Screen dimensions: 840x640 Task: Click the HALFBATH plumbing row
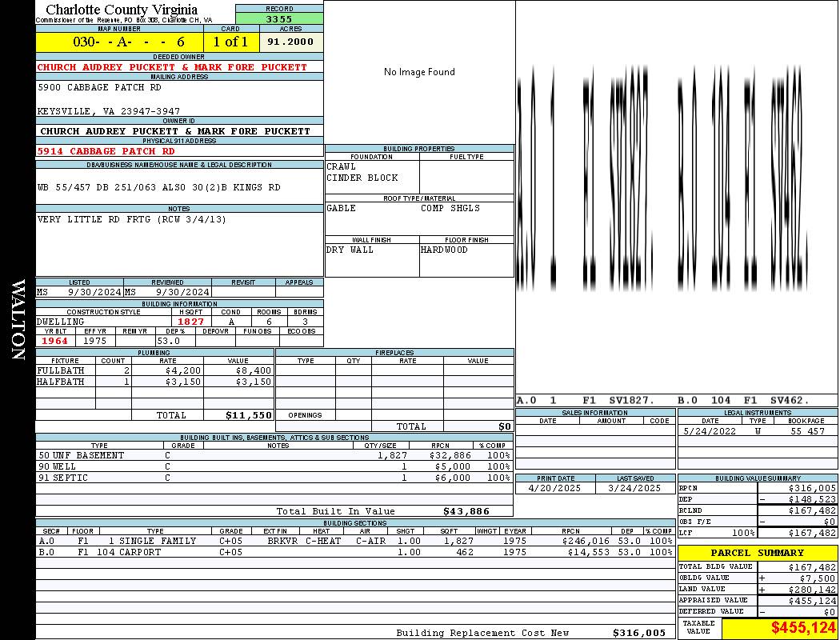coord(154,382)
